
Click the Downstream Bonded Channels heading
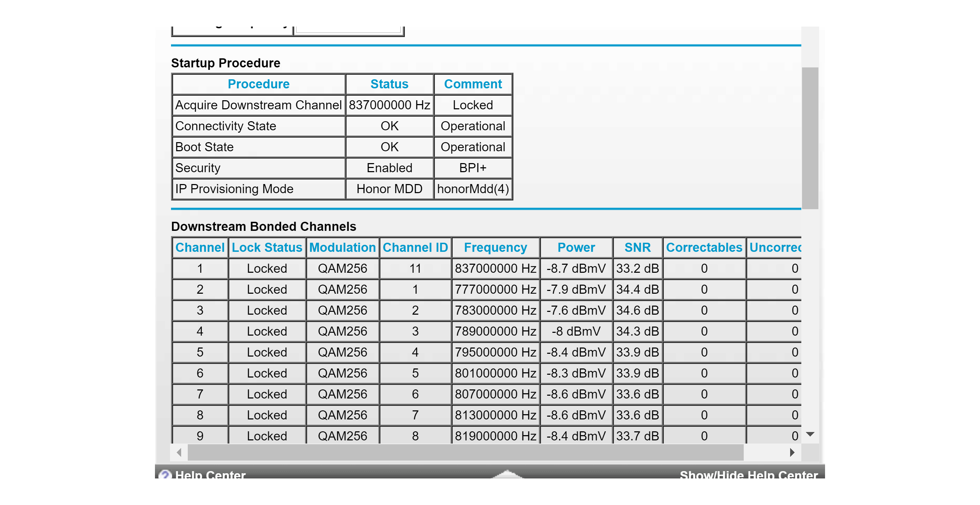tap(263, 226)
